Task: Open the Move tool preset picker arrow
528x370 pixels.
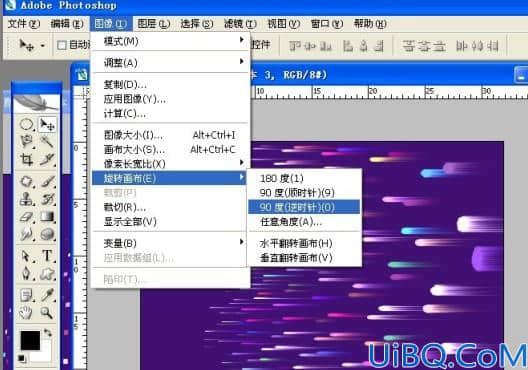Action: pos(43,45)
